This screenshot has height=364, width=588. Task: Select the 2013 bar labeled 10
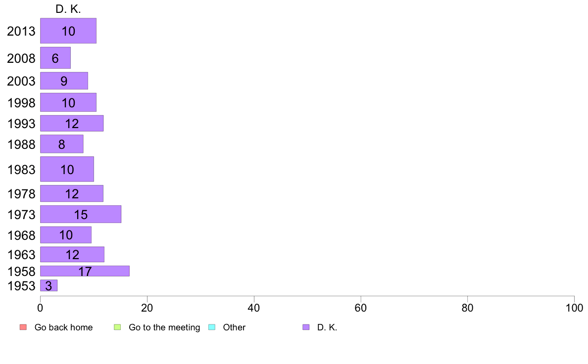[68, 31]
